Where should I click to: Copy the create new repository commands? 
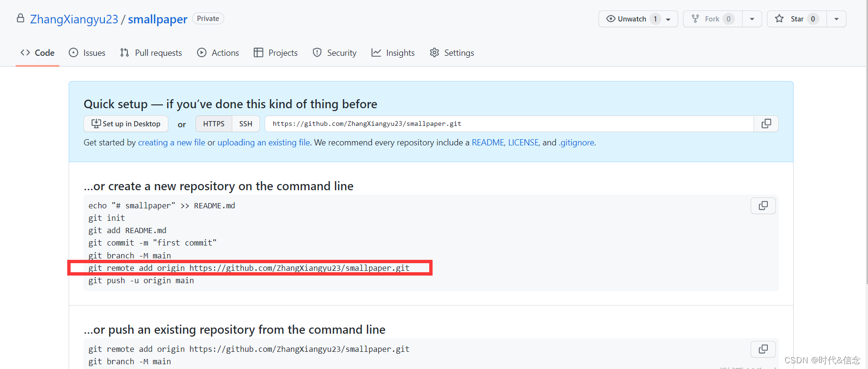click(763, 205)
